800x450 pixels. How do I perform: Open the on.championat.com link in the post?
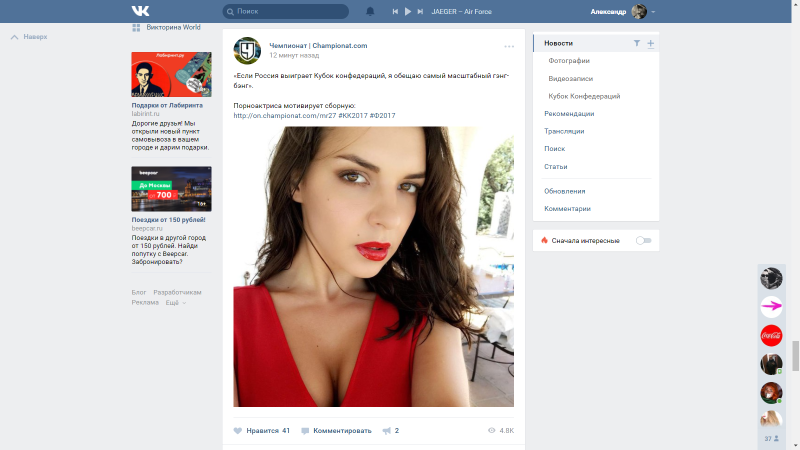click(284, 115)
